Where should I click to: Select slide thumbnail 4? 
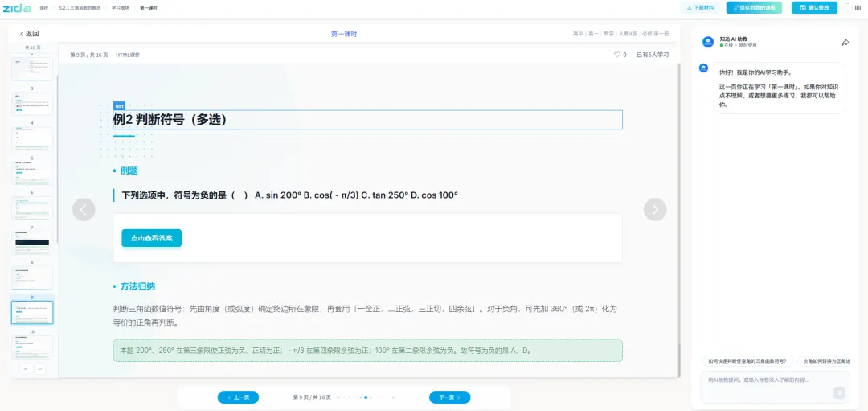(32, 138)
